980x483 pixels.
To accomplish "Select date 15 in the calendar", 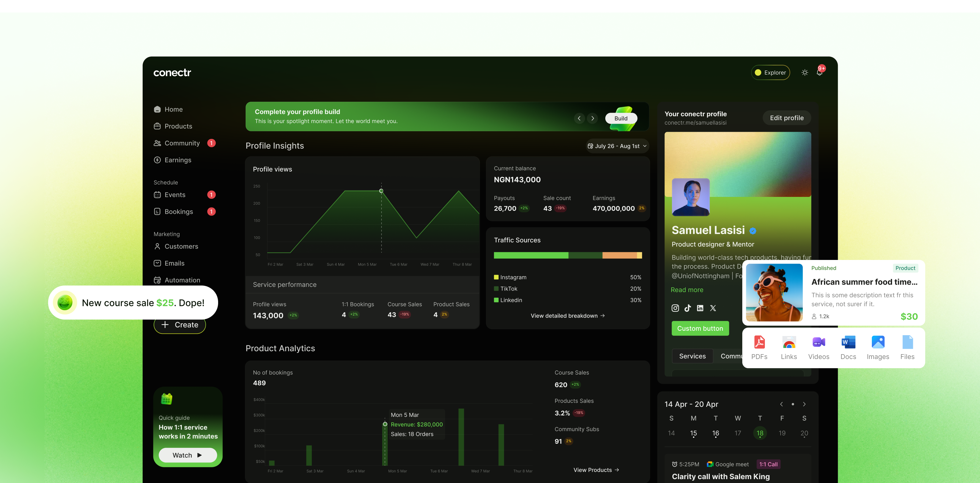I will pyautogui.click(x=694, y=433).
